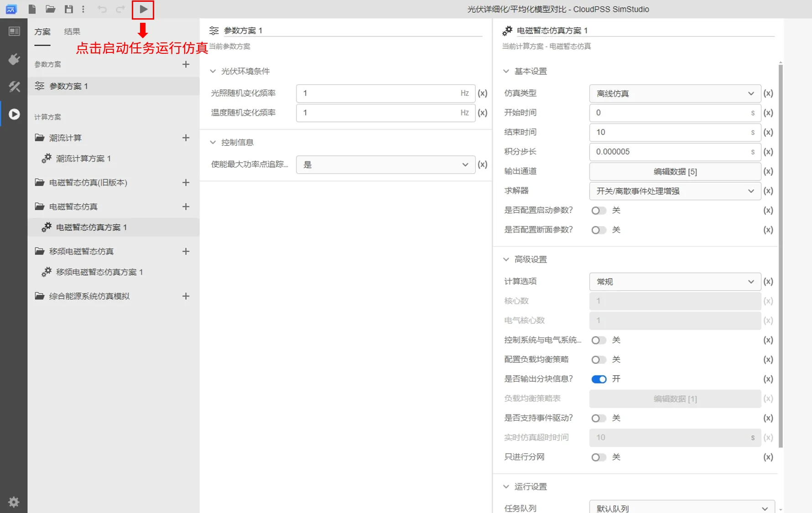This screenshot has width=812, height=513.
Task: Click the 开始时间 input field
Action: (x=675, y=113)
